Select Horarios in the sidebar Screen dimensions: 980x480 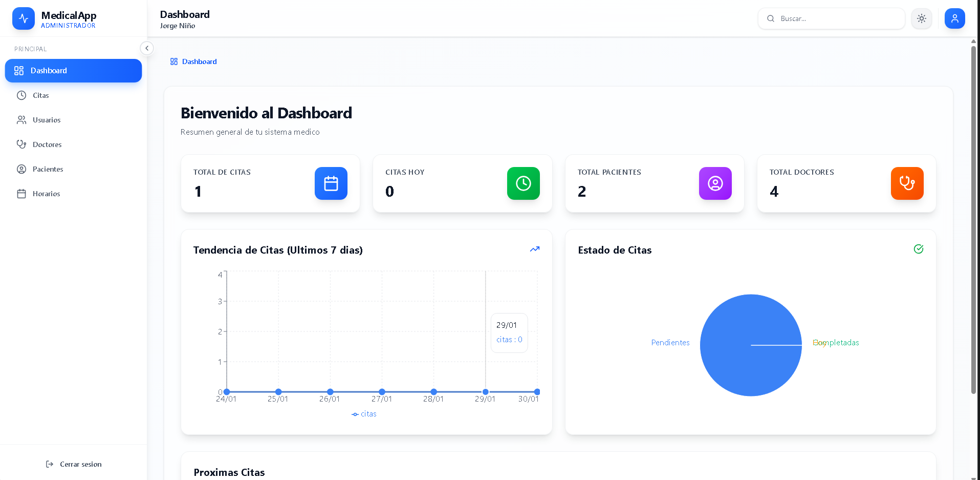(73, 194)
